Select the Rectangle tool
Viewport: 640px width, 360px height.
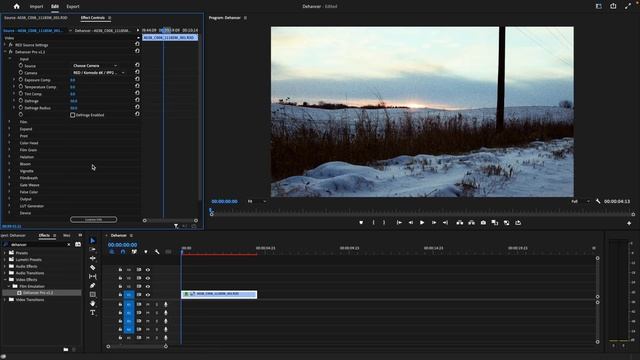(93, 294)
